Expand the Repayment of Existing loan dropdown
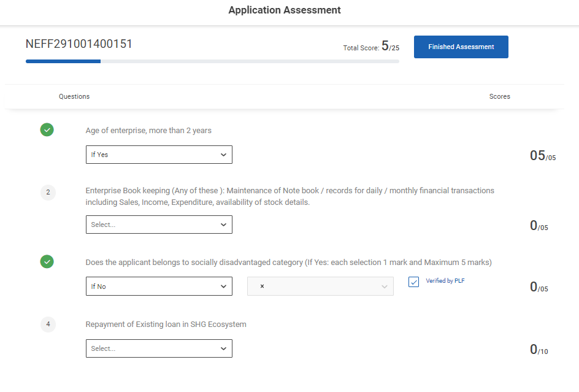Screen dimensions: 579x392 point(159,348)
